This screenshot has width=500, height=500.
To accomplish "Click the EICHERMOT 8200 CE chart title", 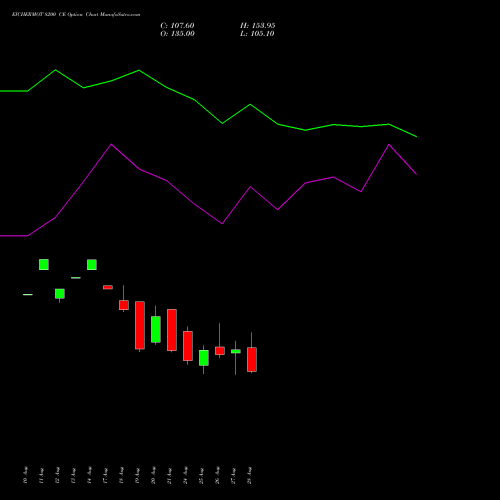I will point(76,15).
